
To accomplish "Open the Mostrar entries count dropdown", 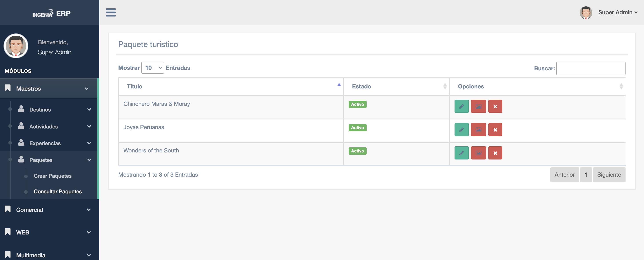I will point(153,68).
